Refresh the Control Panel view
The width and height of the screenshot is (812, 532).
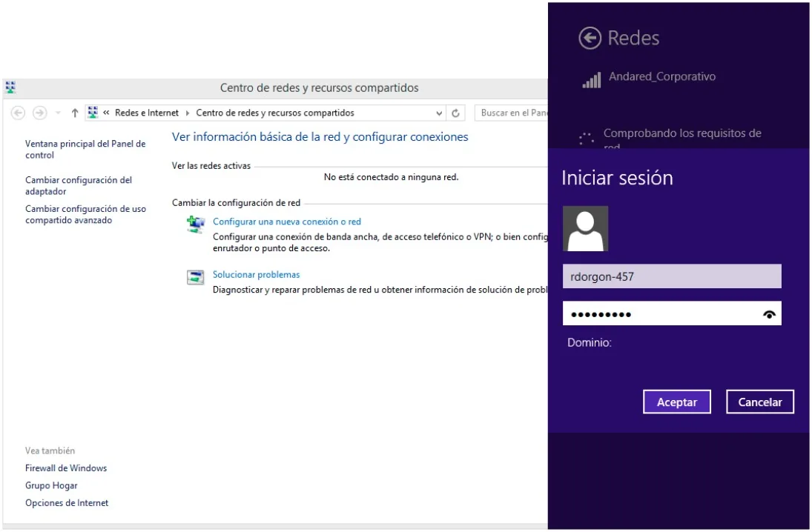pos(456,113)
